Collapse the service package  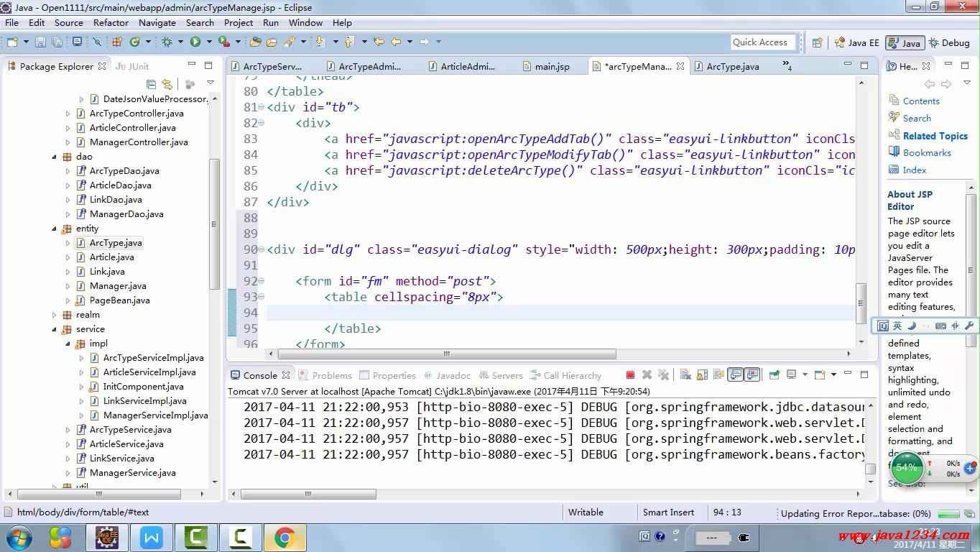(x=55, y=329)
